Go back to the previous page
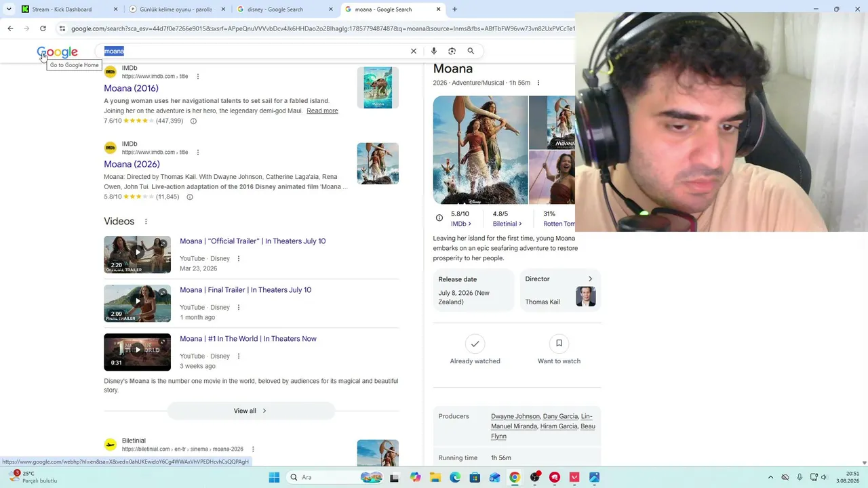Image resolution: width=868 pixels, height=488 pixels. pos(10,28)
